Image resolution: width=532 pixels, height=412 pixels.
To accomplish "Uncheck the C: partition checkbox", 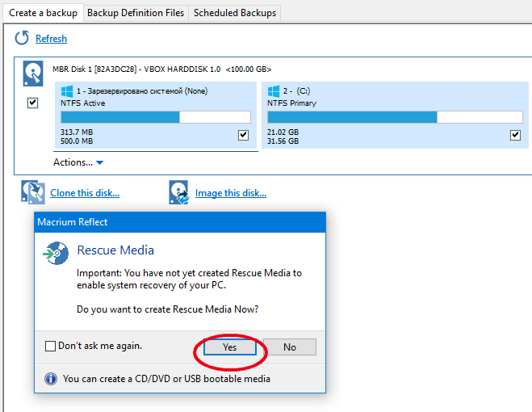I will [515, 135].
